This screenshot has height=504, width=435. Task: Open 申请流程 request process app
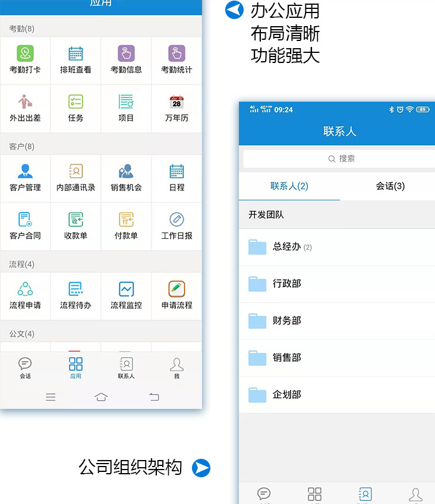tap(176, 296)
